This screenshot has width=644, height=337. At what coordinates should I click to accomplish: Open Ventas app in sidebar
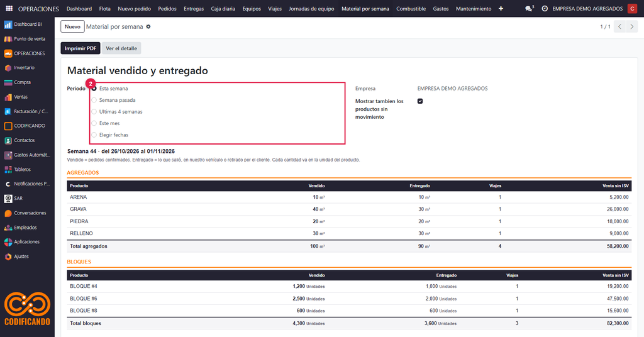[27, 97]
